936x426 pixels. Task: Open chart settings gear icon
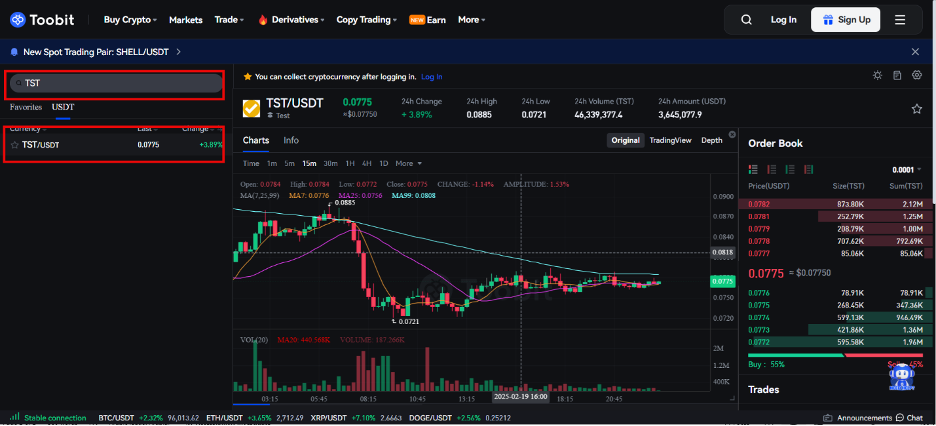pos(917,75)
